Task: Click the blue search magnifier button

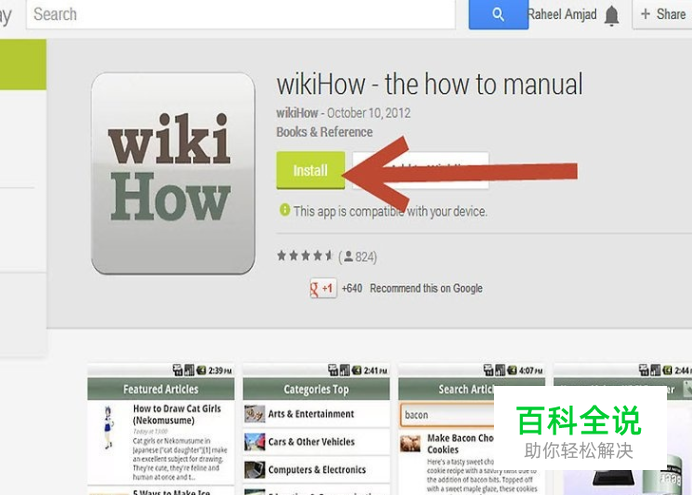Action: (x=498, y=15)
